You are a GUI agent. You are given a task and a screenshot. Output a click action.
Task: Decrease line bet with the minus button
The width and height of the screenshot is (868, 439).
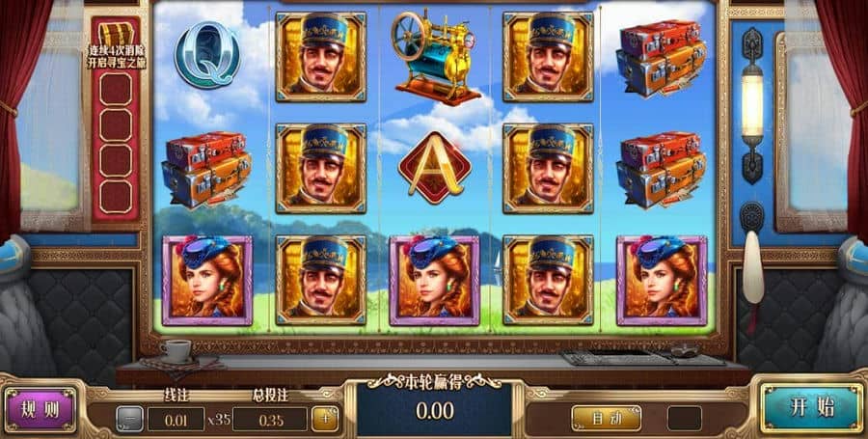tap(129, 419)
